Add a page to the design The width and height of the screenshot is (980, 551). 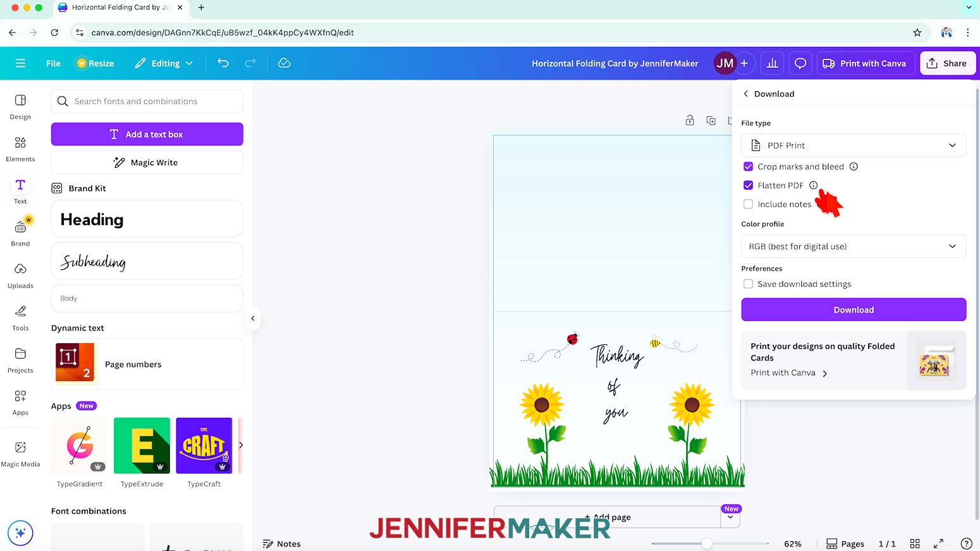tap(608, 517)
